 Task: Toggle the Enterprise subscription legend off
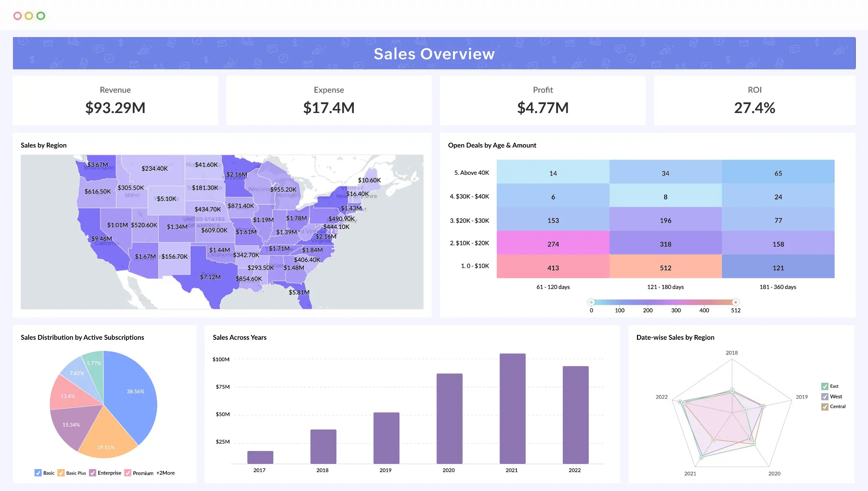coord(92,473)
